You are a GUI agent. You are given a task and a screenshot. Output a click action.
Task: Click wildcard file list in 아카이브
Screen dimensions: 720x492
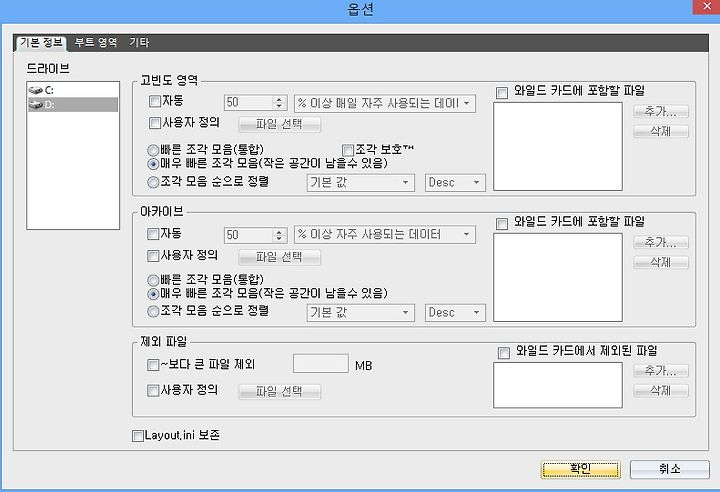[558, 277]
